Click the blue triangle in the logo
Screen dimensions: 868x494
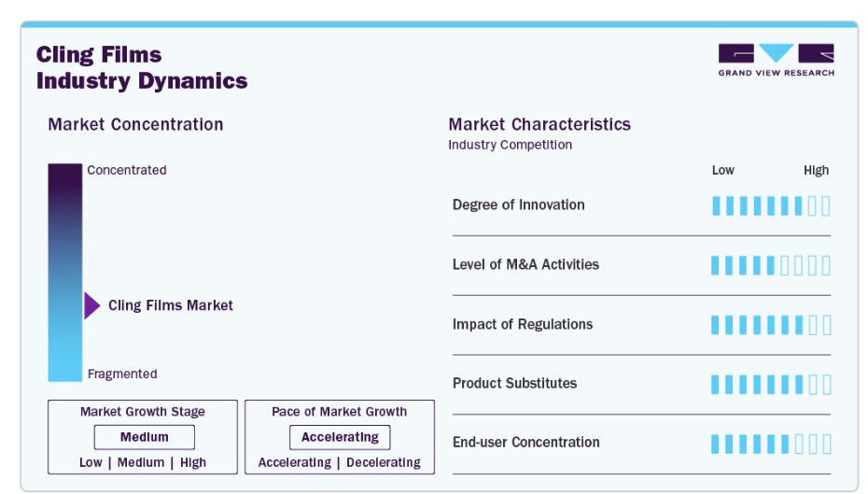[776, 52]
